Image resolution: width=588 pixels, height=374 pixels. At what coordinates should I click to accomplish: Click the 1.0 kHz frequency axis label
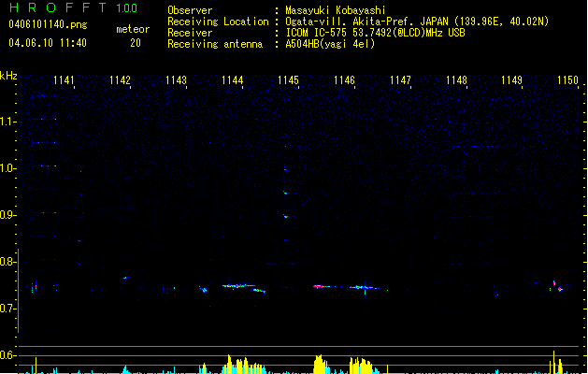point(8,168)
